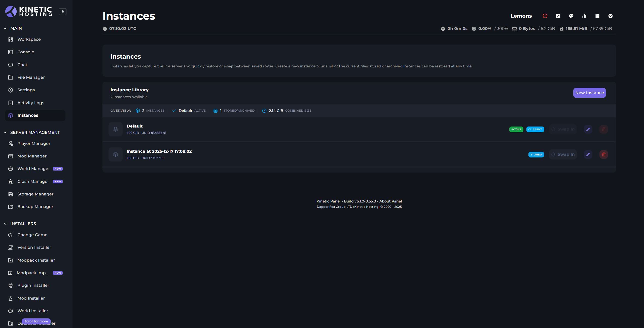Click the red power icon in header

click(545, 16)
